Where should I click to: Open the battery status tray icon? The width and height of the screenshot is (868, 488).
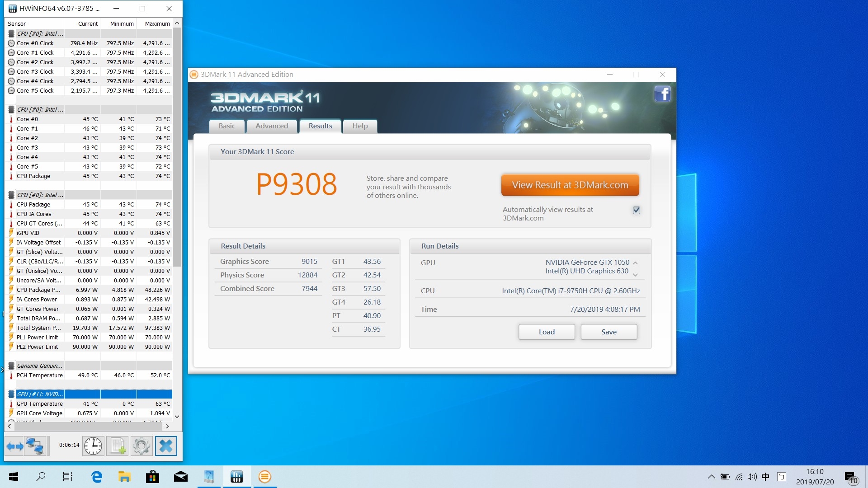[725, 477]
